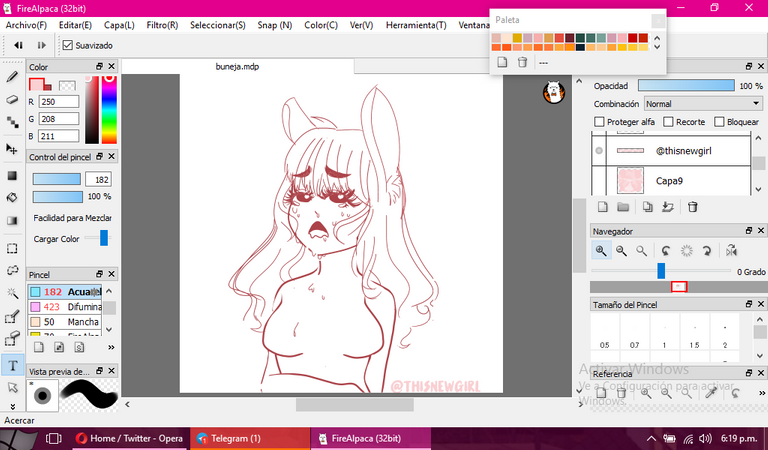Open the Archivo(F) menu
The image size is (768, 450).
(26, 25)
